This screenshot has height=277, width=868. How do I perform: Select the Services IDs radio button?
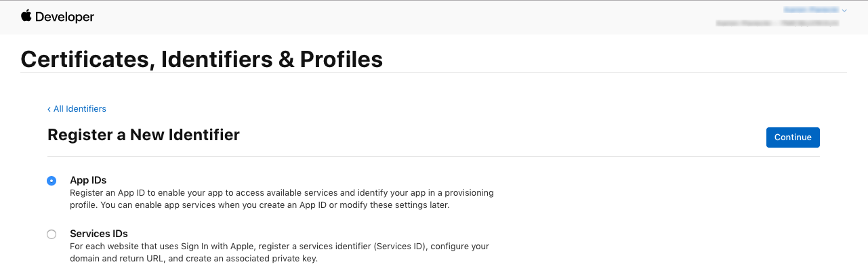[51, 234]
